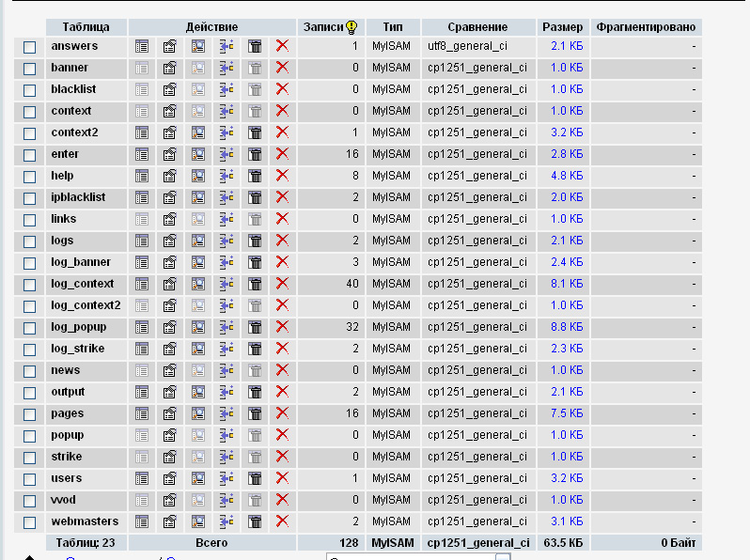Screen dimensions: 750x560
Task: Click the hint bulb next to Записи
Action: point(352,27)
